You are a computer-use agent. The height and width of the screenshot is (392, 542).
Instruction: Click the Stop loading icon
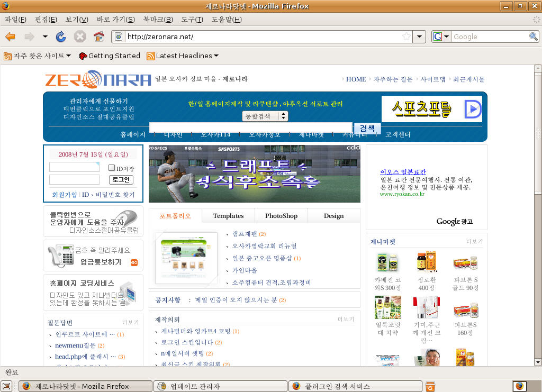tap(79, 37)
